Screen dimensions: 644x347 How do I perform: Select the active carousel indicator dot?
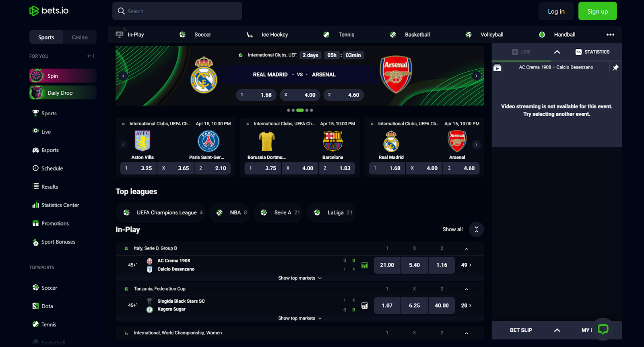pos(300,110)
